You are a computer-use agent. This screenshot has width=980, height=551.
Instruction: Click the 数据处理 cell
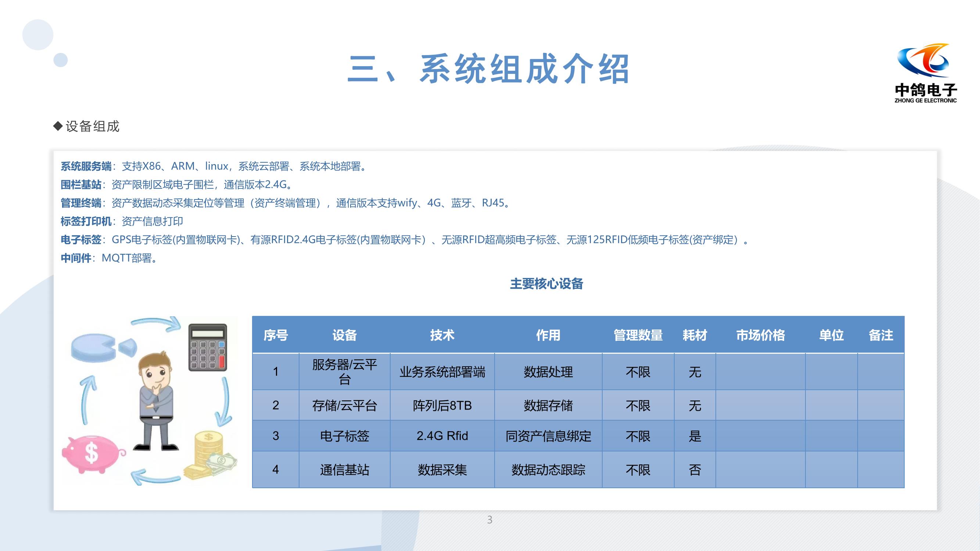pos(548,371)
